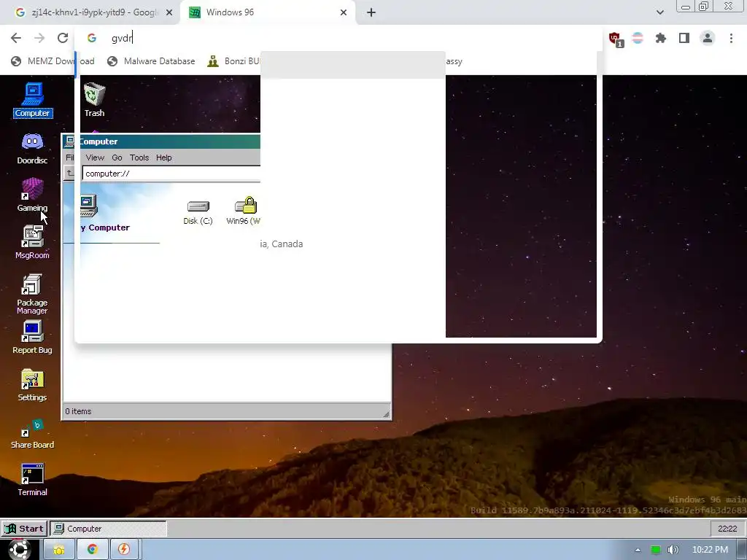Grab the Computer window resize grip
This screenshot has width=747, height=560.
[x=387, y=414]
